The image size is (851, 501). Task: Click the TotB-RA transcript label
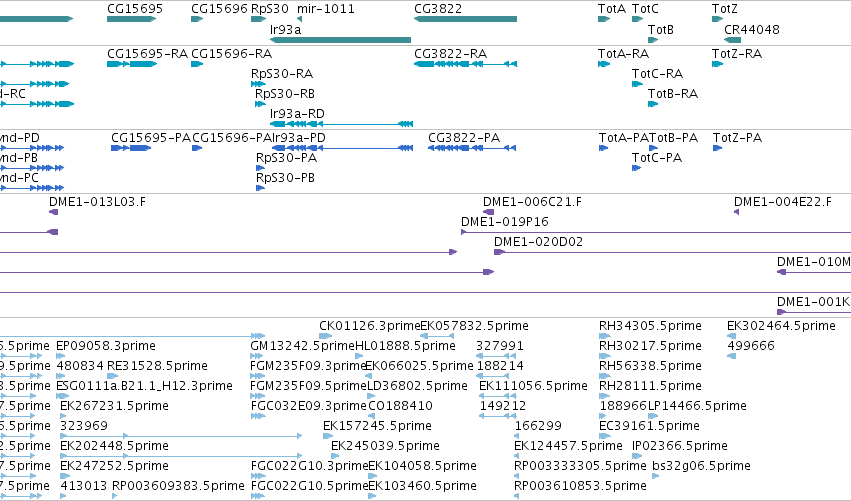[x=672, y=93]
